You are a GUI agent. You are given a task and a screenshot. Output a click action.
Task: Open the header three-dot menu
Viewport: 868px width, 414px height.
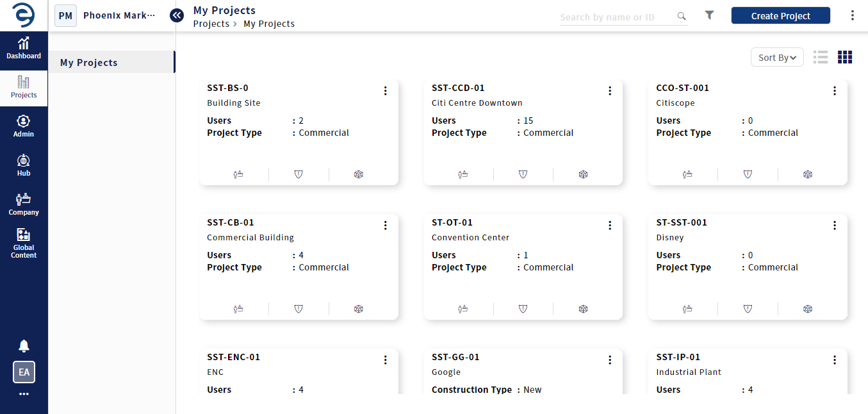[x=852, y=15]
